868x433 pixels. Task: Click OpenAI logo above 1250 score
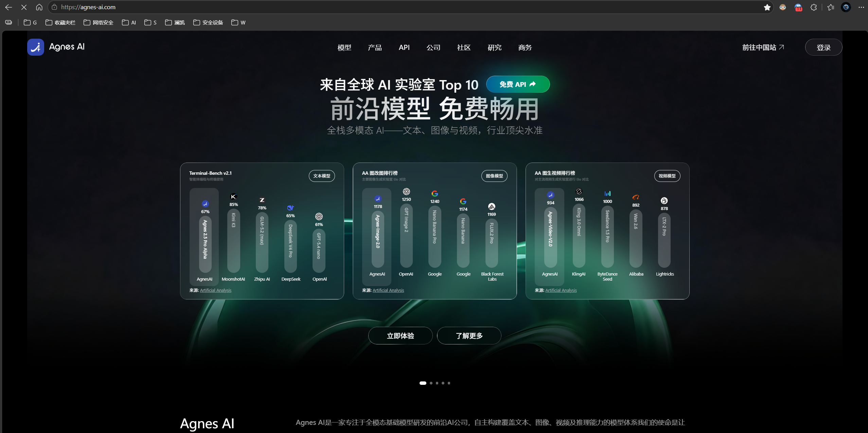click(x=406, y=191)
